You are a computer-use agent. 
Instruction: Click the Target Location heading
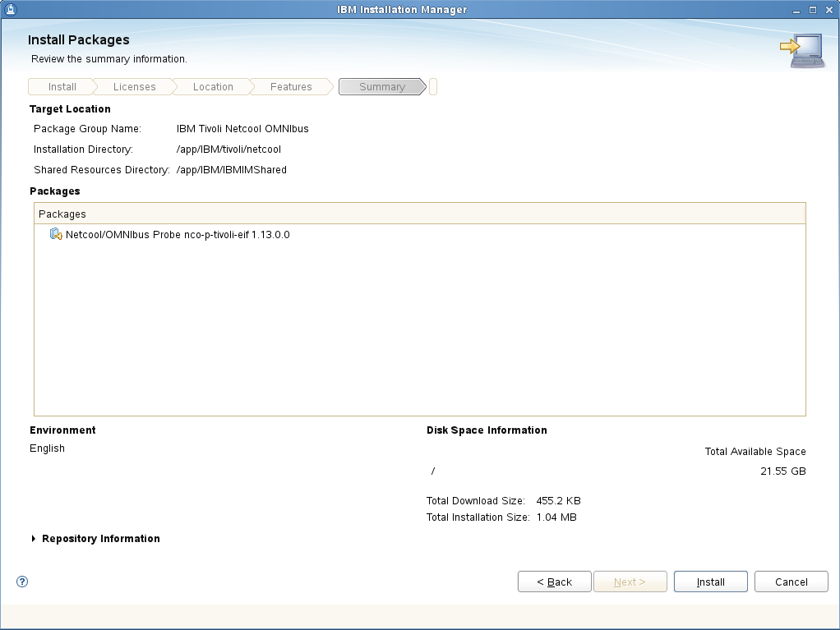[x=70, y=109]
